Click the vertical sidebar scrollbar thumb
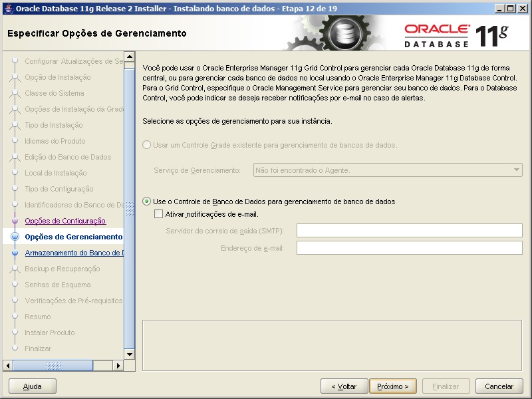 pyautogui.click(x=130, y=209)
